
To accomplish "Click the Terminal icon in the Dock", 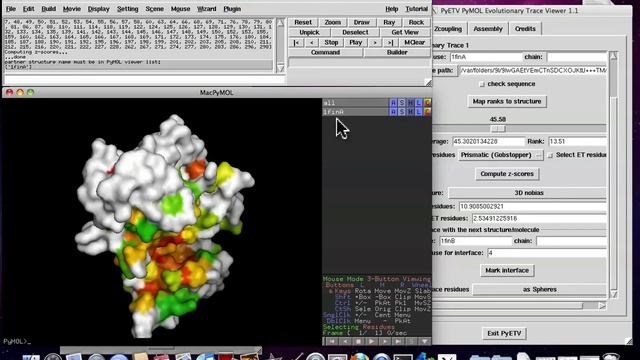I will point(403,357).
